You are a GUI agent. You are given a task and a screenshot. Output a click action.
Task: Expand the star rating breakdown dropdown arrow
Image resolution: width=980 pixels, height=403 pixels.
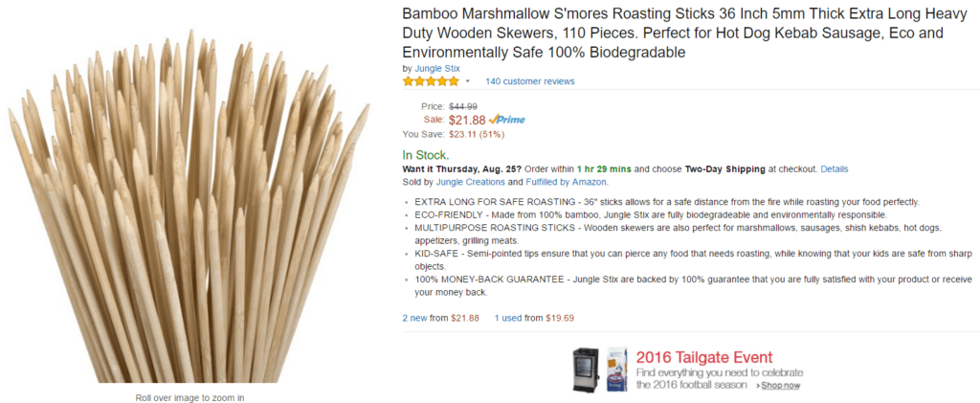click(468, 81)
